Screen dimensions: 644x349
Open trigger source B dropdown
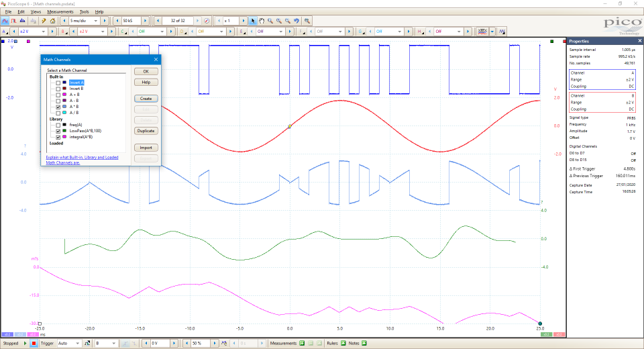[113, 343]
